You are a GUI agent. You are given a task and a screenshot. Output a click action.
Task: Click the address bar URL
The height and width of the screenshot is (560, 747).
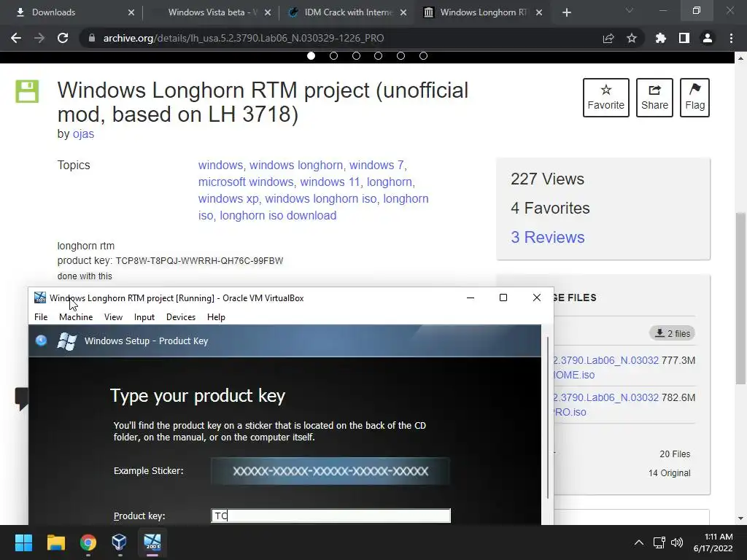[244, 38]
